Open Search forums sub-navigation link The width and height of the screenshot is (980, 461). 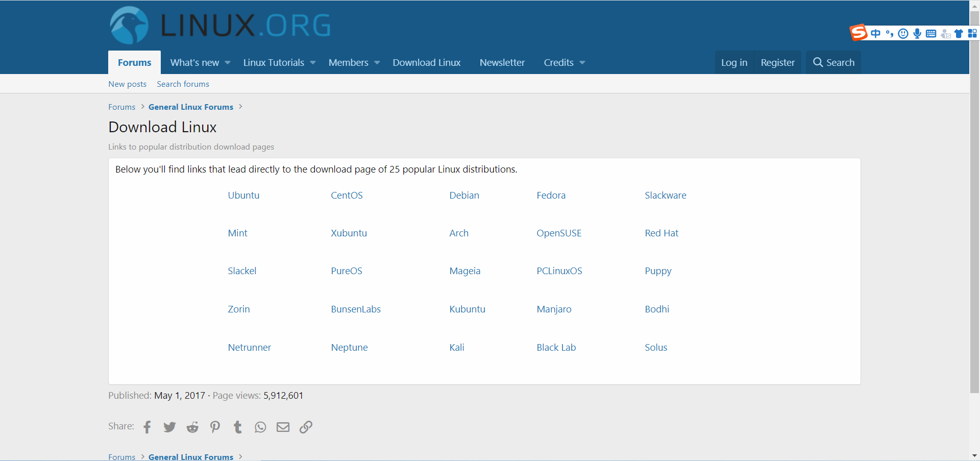point(183,84)
